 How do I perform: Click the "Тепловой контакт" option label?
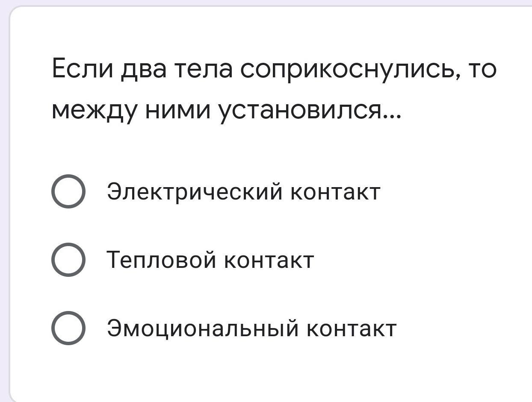coord(210,260)
